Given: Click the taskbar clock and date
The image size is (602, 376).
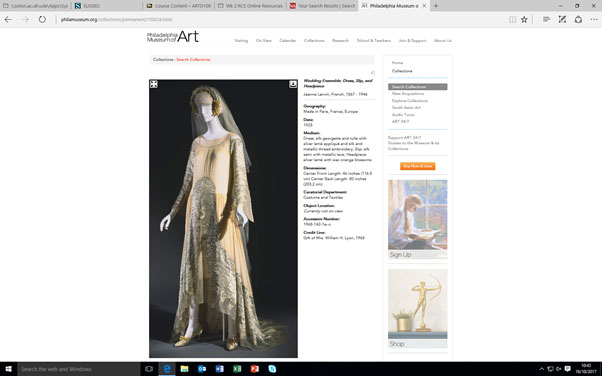Looking at the screenshot, I should point(586,369).
